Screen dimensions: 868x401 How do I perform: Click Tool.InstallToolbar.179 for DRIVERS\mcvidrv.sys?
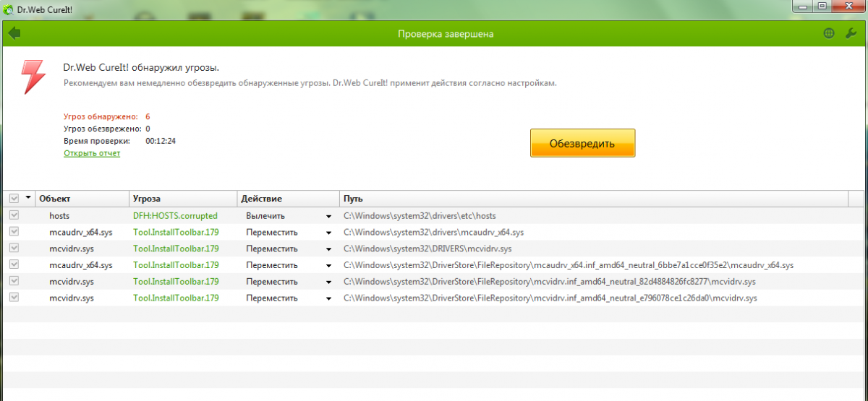pos(176,249)
